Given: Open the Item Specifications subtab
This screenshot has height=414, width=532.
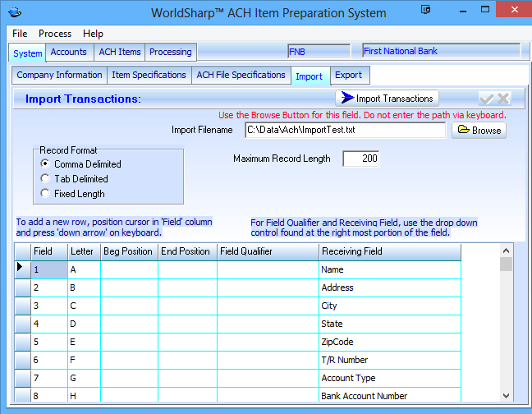Looking at the screenshot, I should point(149,75).
